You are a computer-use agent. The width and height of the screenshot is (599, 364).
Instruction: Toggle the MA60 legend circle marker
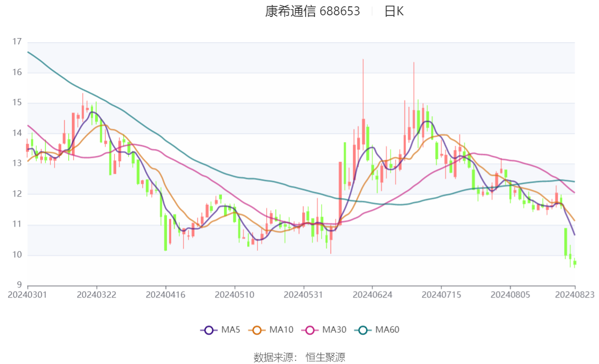pyautogui.click(x=363, y=330)
